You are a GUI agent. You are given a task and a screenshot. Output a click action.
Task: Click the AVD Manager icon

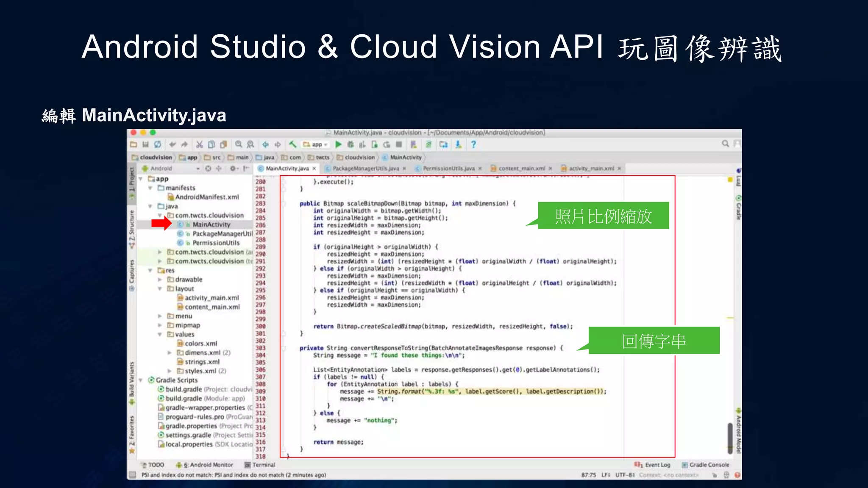click(x=414, y=144)
